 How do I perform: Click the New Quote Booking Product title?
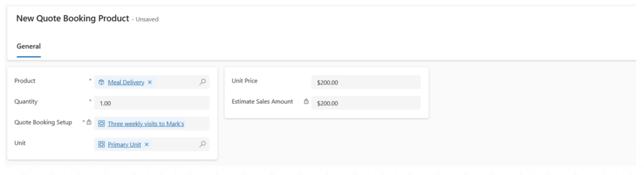[72, 18]
